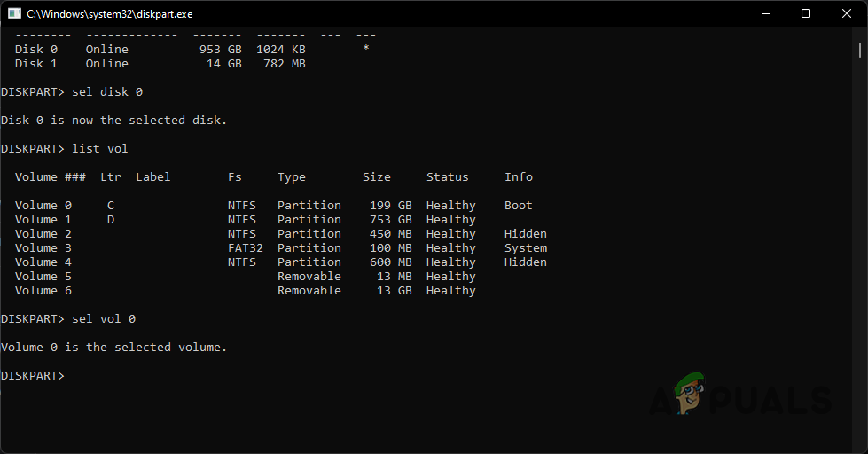
Task: Click "Volume 0 is the selected volume." message
Action: tap(113, 348)
